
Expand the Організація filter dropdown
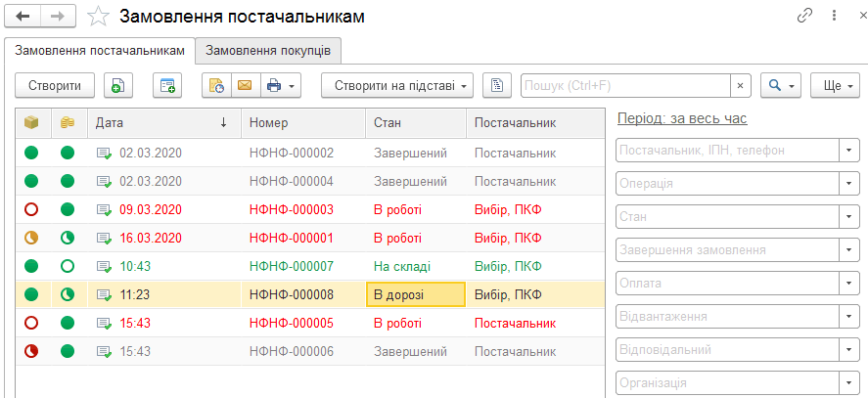point(849,382)
